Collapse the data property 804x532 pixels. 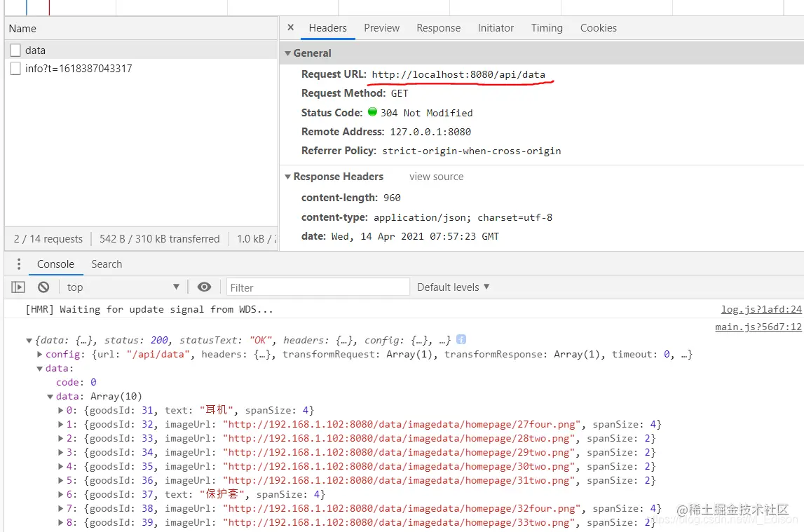tap(39, 369)
